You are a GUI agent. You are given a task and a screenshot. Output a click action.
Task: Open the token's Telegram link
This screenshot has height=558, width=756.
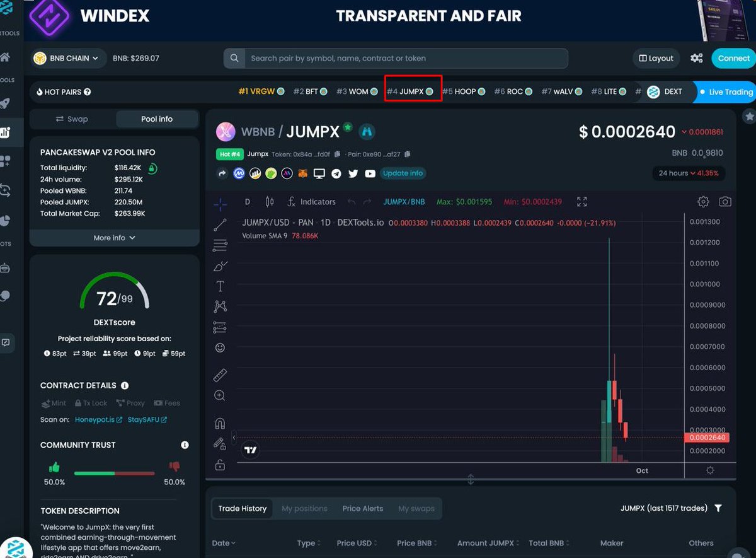click(336, 173)
